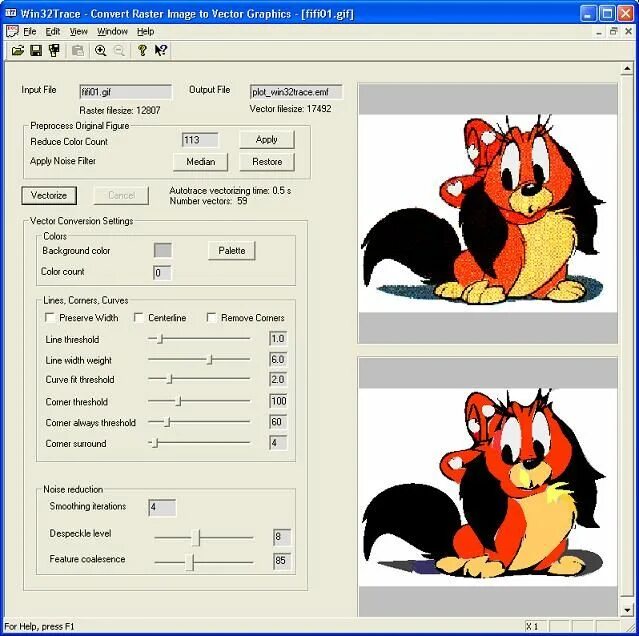Click the Corner surround slider

pyautogui.click(x=199, y=442)
